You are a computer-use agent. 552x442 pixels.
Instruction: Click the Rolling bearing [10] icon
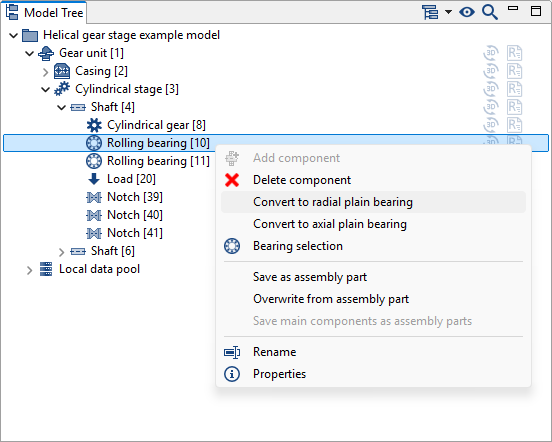coord(94,143)
